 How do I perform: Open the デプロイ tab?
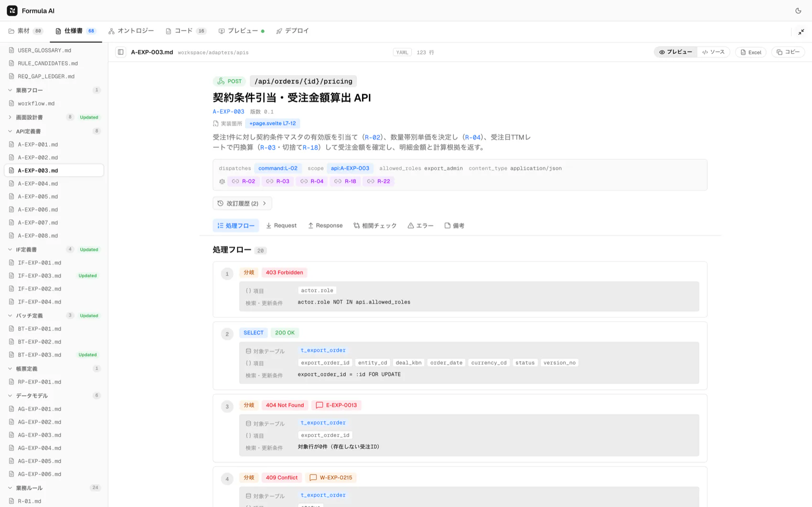292,31
